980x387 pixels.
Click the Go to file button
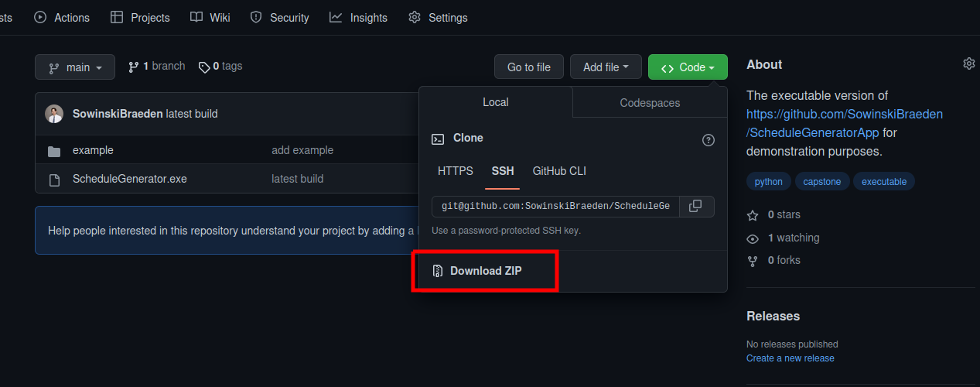[529, 67]
